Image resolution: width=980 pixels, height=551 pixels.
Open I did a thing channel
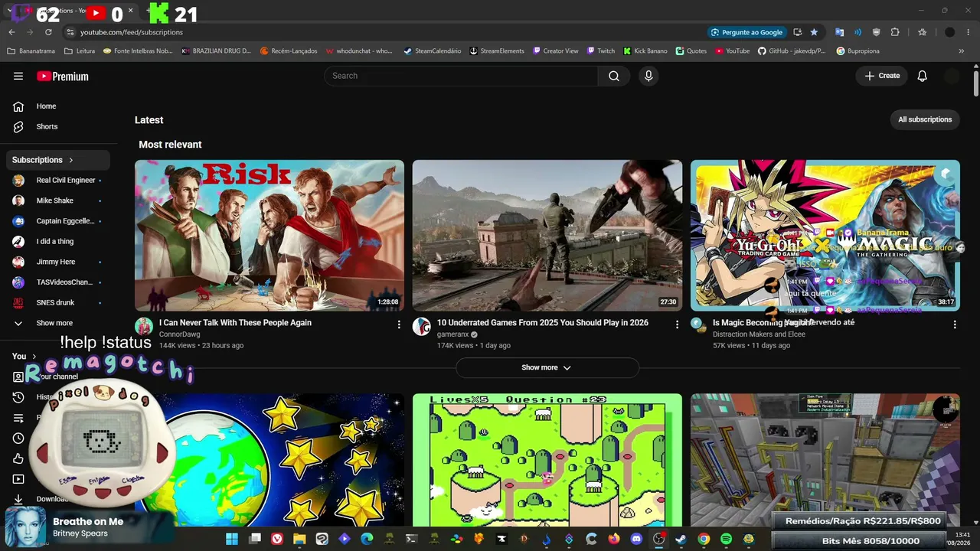point(59,241)
